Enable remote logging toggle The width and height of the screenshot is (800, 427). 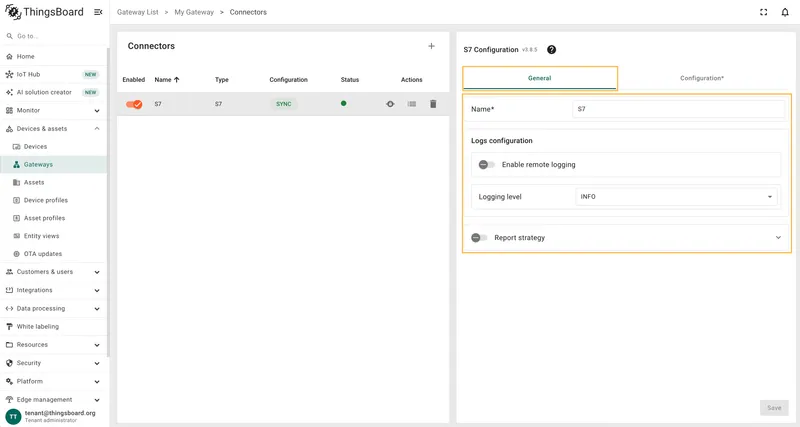[x=487, y=164]
